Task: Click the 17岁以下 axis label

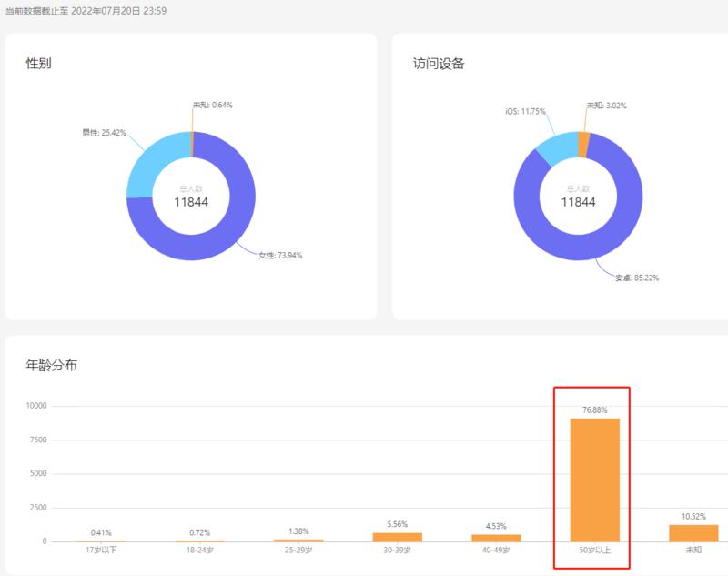Action: [x=102, y=551]
